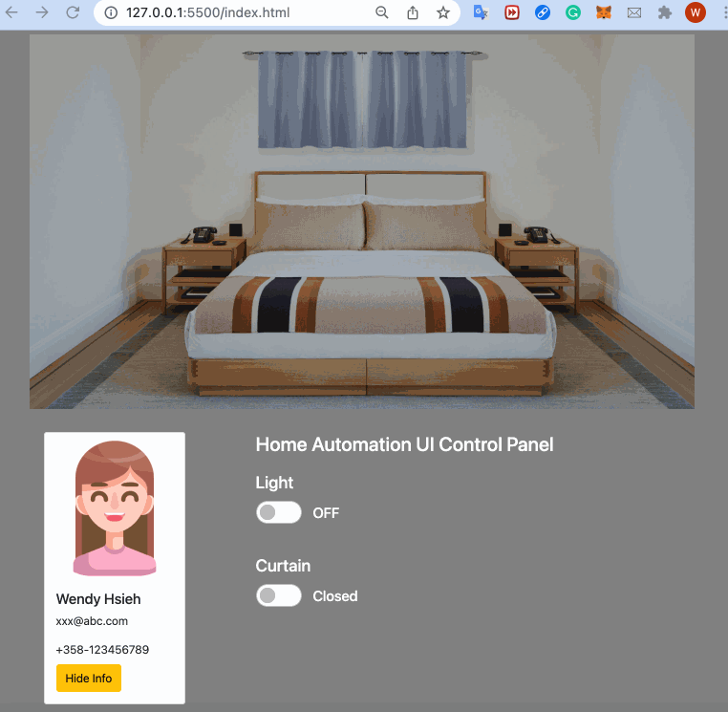Image resolution: width=728 pixels, height=712 pixels.
Task: Reload the page with the refresh icon
Action: (x=73, y=12)
